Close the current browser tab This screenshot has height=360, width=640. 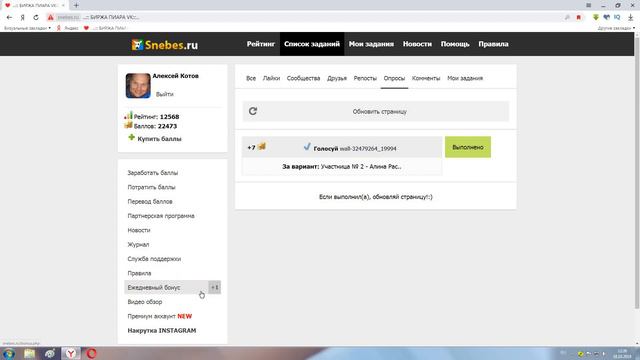[x=63, y=5]
